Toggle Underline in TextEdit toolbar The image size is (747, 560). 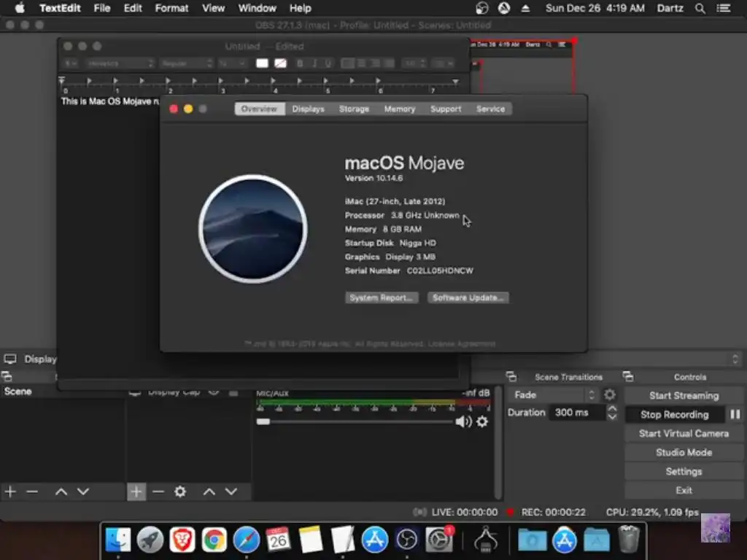(328, 63)
